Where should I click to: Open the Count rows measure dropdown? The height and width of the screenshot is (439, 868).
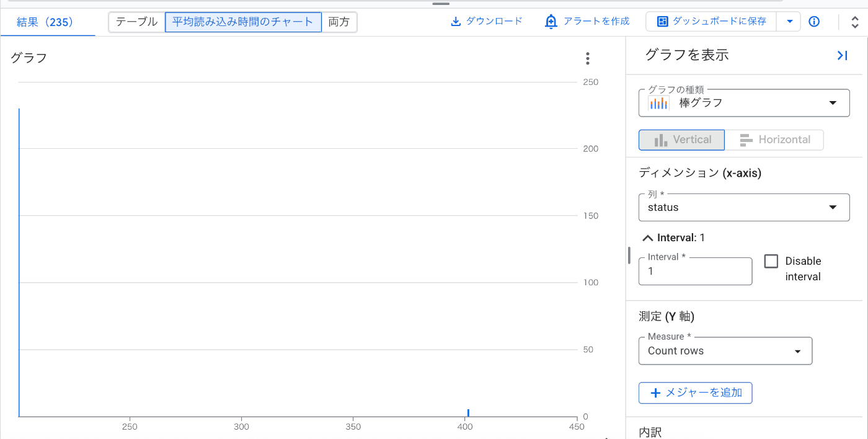(x=797, y=352)
